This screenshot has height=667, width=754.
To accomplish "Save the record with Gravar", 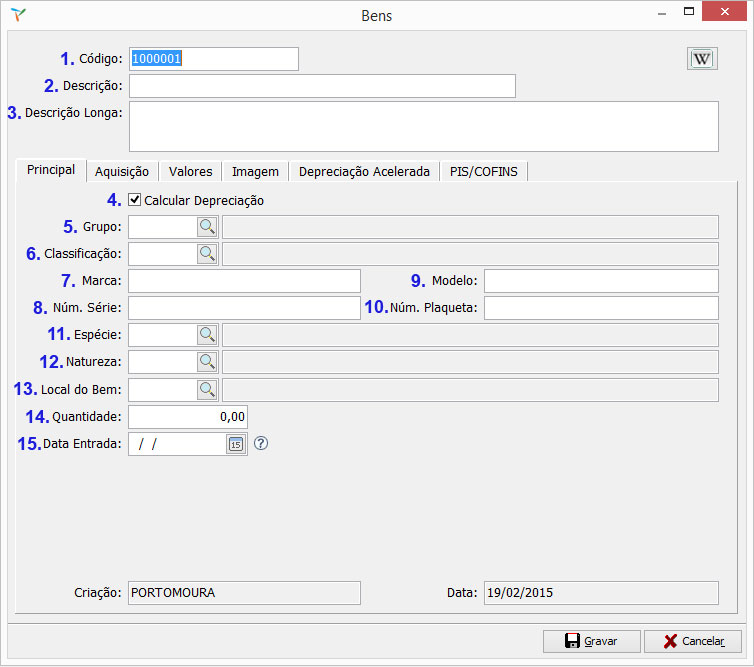I will (591, 641).
